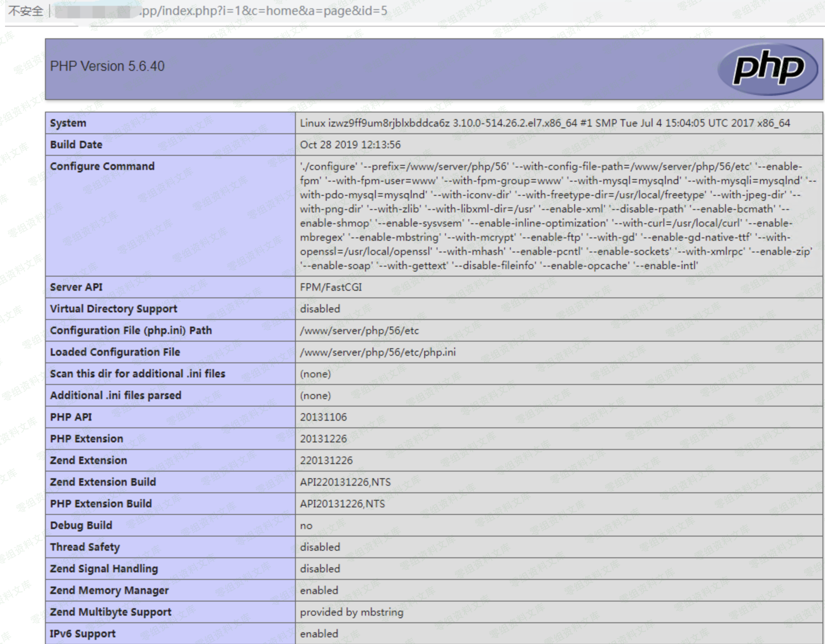Click the Configuration File (php.ini) Path label
Viewport: 825px width, 644px height.
click(131, 331)
